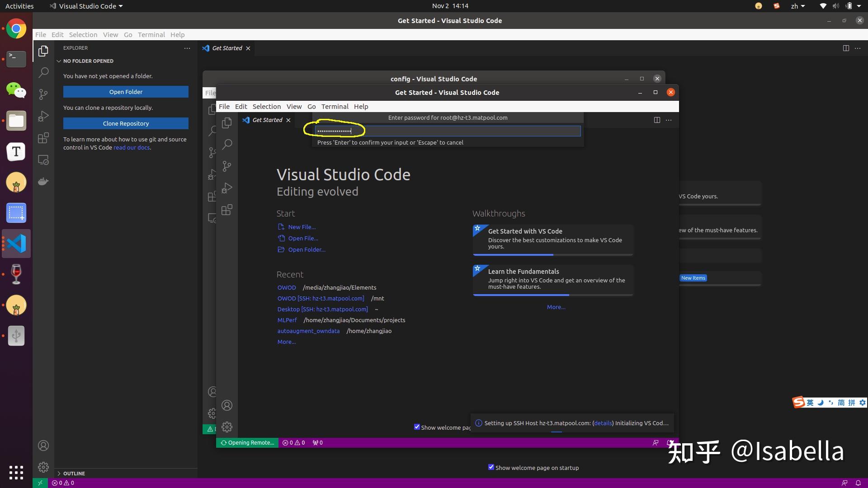The width and height of the screenshot is (868, 488).
Task: Open Remote Explorer in background window activity bar
Action: pos(43,160)
